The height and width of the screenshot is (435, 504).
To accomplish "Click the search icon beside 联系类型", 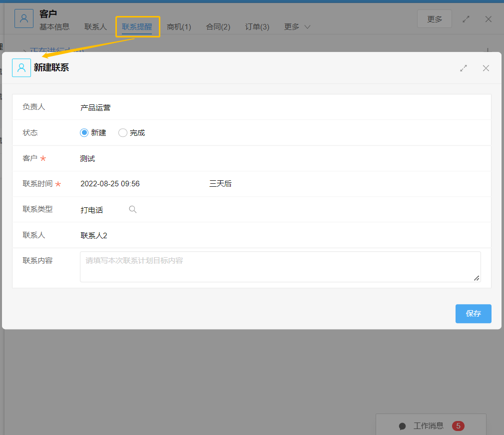I will click(x=133, y=210).
